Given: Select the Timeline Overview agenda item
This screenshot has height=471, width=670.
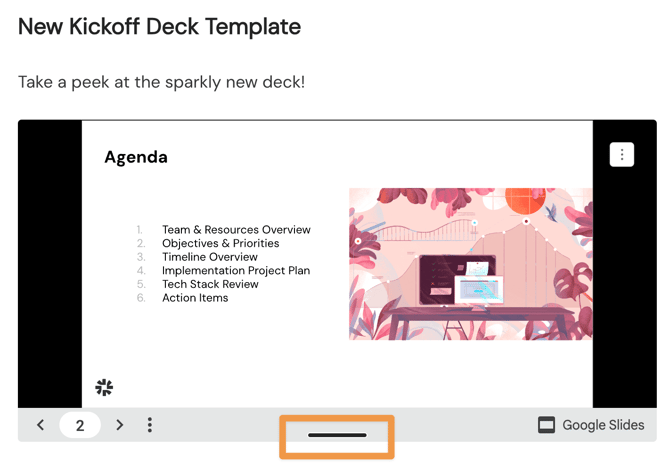Looking at the screenshot, I should pos(210,257).
